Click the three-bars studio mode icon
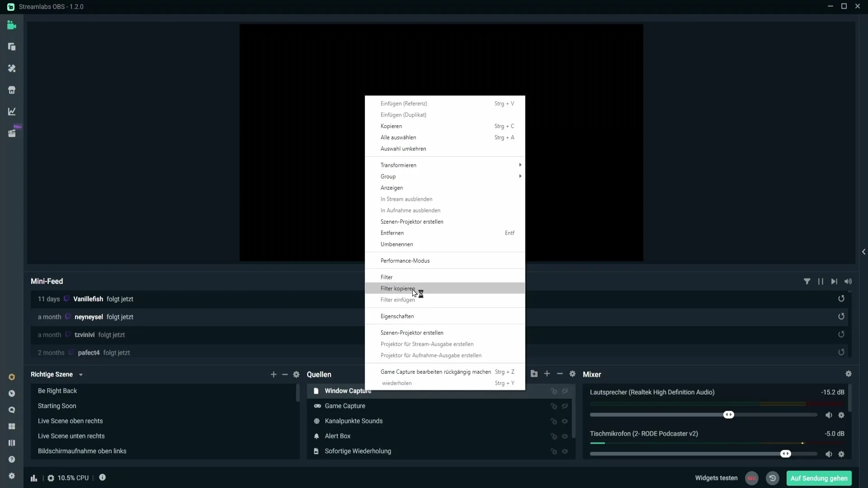The height and width of the screenshot is (488, 868). coord(12,443)
